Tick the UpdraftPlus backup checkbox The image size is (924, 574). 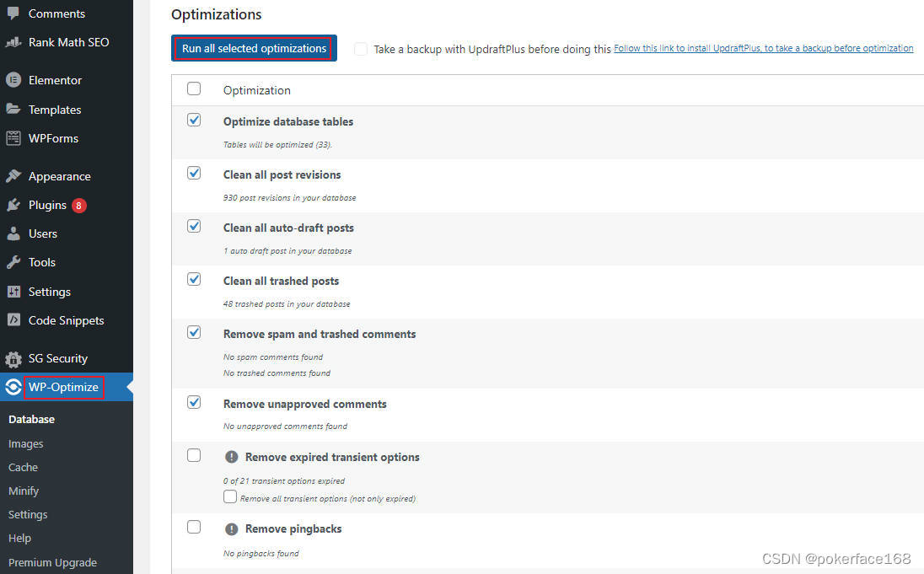tap(361, 49)
